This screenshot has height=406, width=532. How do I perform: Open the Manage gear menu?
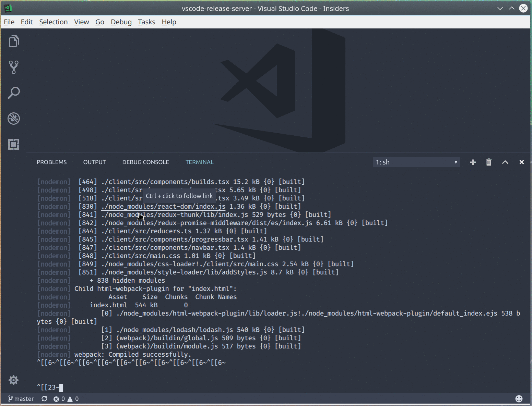(x=13, y=380)
